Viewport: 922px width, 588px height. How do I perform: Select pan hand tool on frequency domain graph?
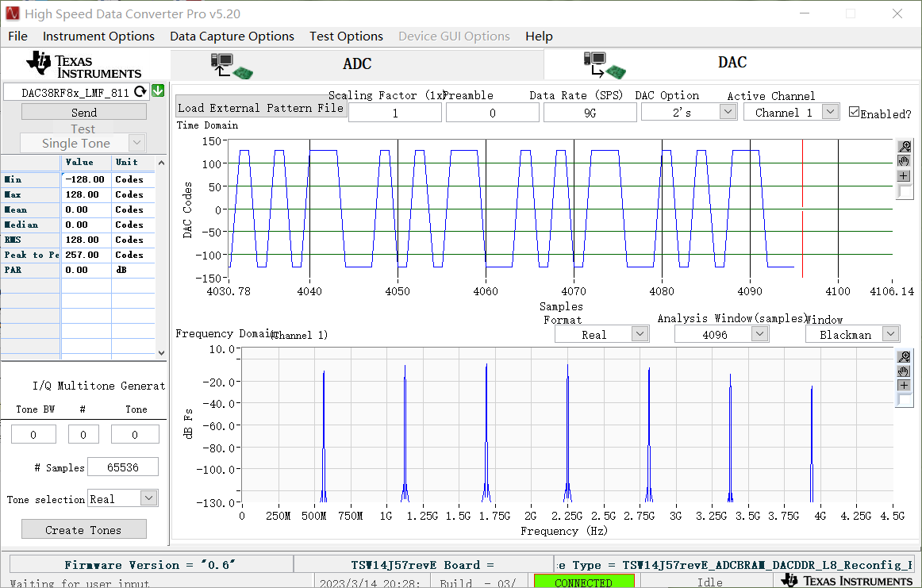905,371
